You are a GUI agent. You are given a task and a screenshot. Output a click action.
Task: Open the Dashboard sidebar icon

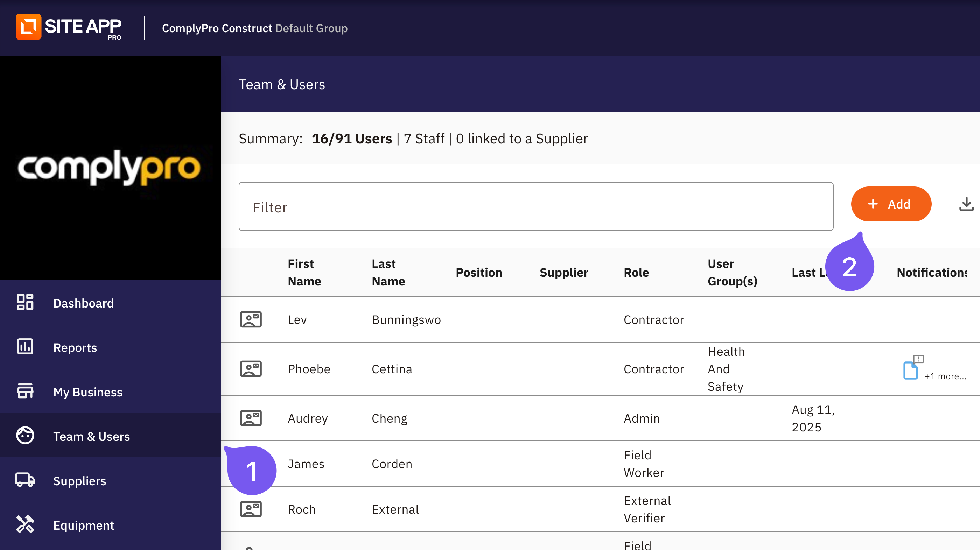25,303
